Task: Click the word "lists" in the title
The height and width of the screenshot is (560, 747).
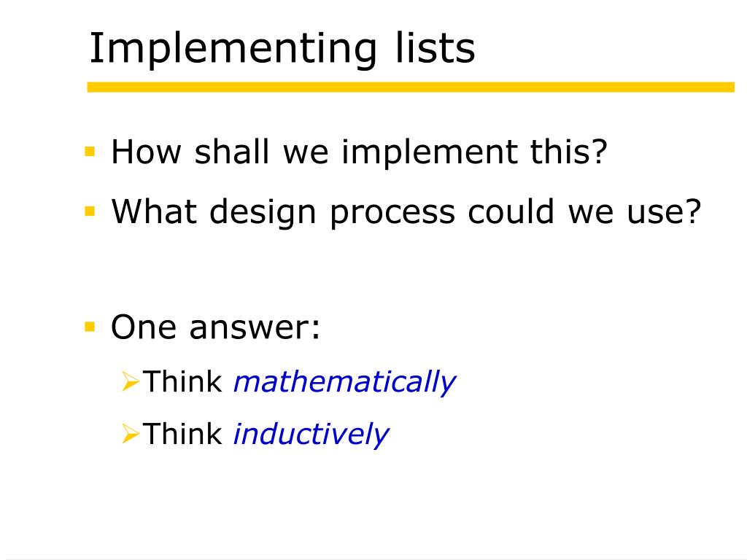Action: (x=436, y=47)
